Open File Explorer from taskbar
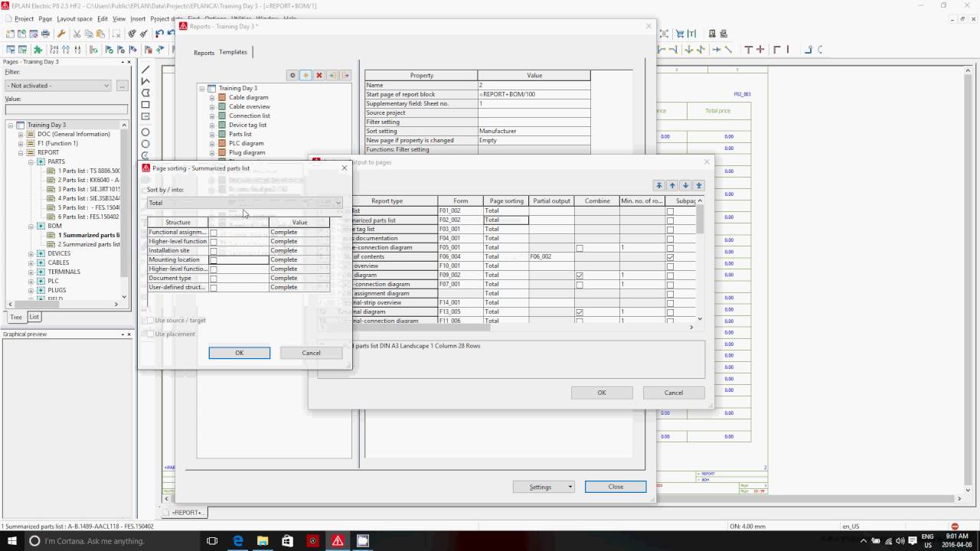 (x=263, y=541)
